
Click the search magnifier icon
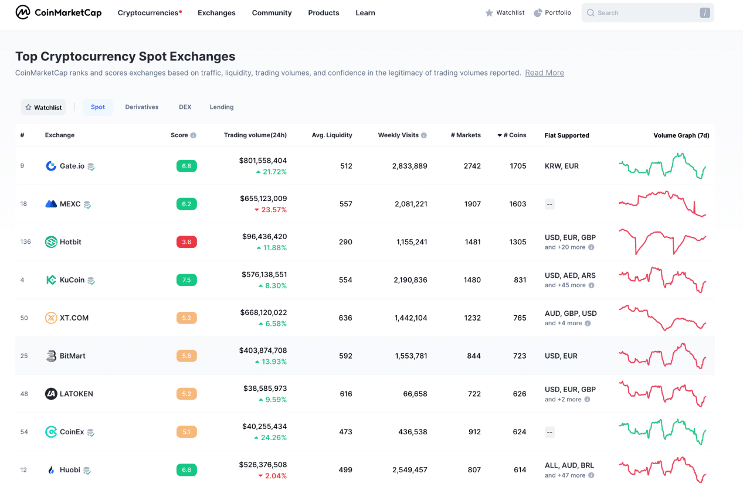pos(590,13)
